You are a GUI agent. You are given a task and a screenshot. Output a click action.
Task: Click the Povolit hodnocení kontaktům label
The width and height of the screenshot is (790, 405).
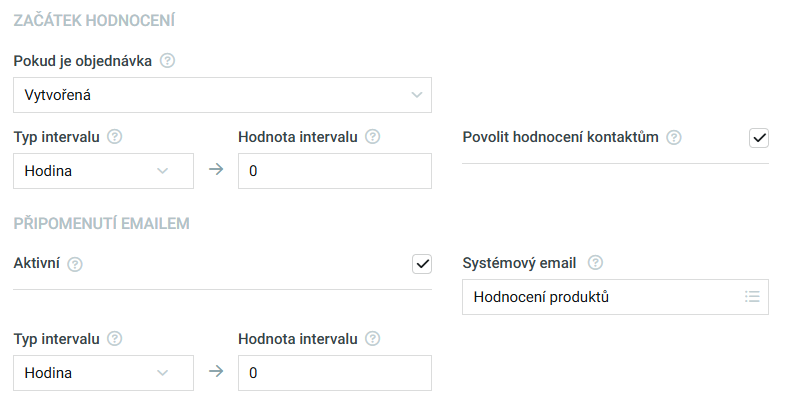coord(560,137)
